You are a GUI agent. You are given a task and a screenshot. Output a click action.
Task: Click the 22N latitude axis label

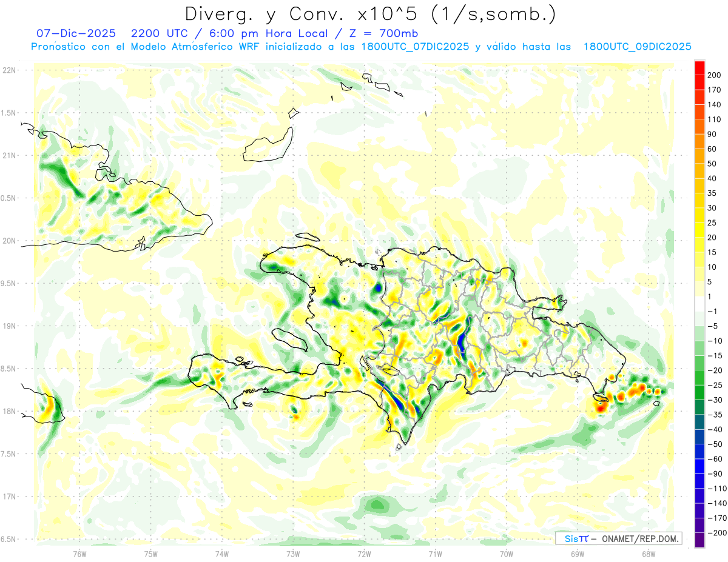coord(9,70)
